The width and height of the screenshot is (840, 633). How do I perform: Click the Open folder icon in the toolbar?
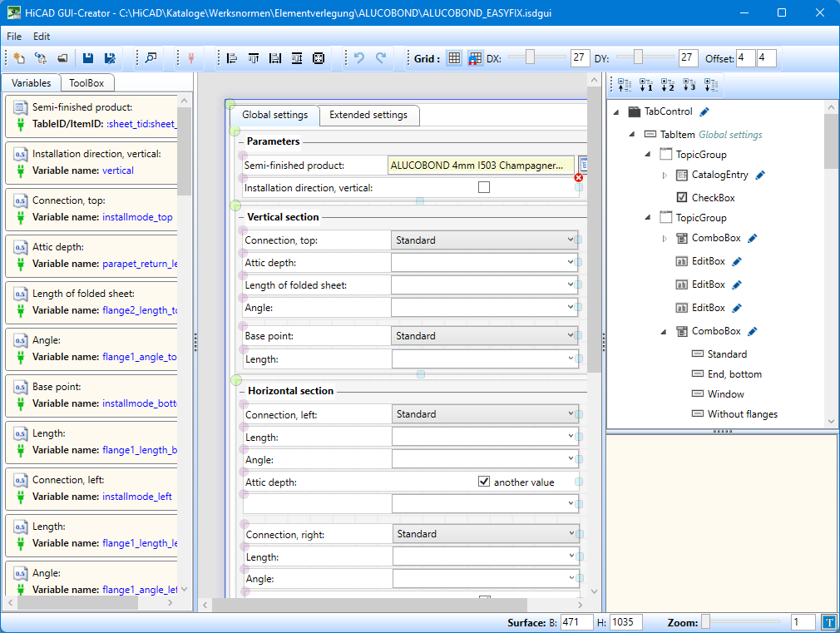62,58
